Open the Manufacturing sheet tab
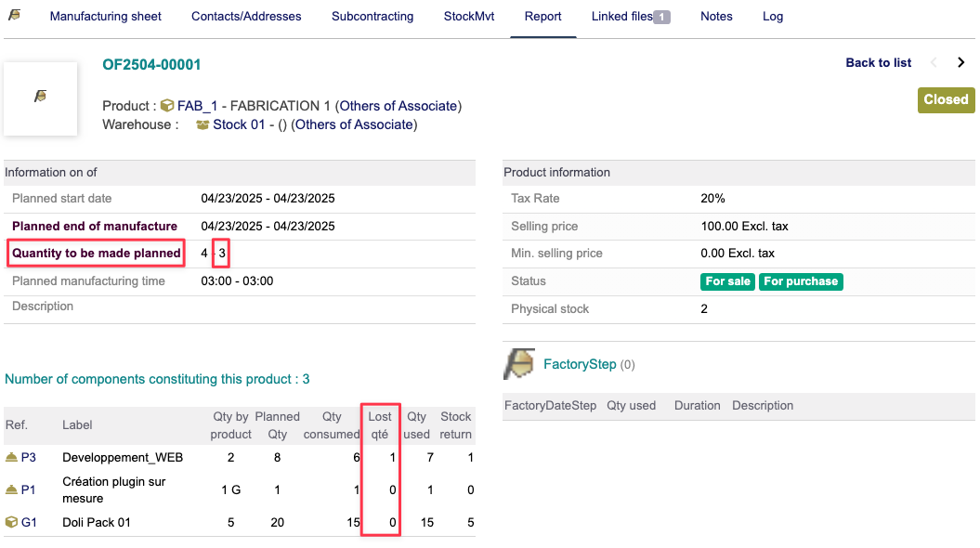The image size is (980, 548). click(105, 17)
